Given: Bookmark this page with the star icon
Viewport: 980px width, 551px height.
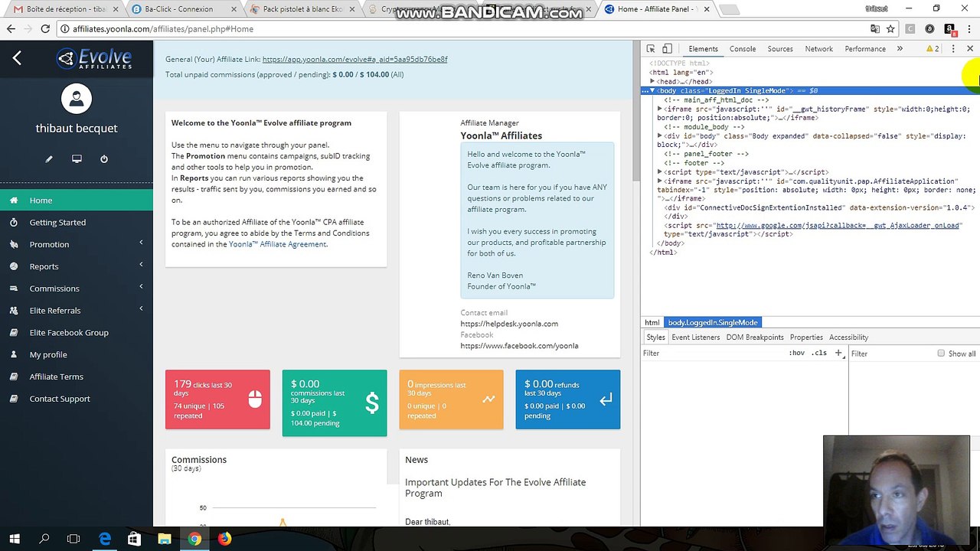Looking at the screenshot, I should coord(890,29).
